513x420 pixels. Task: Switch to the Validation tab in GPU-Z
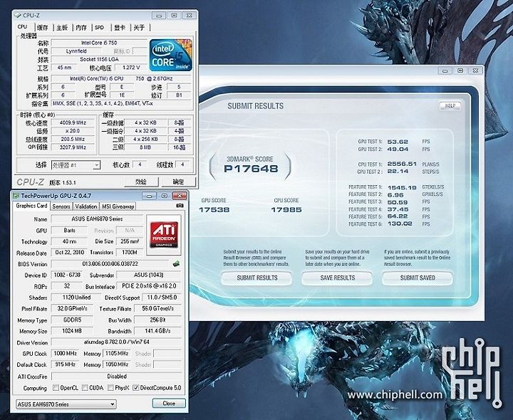pyautogui.click(x=85, y=206)
